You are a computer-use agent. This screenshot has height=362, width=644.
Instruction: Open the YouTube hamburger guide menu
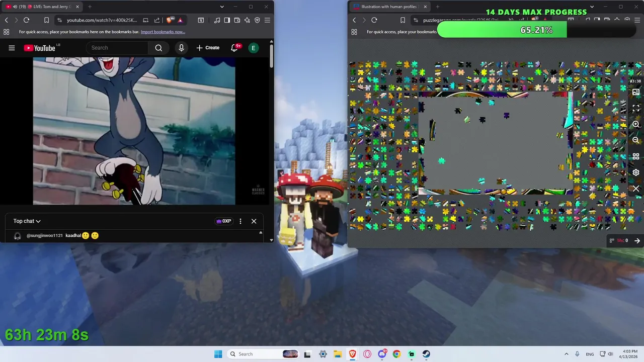[x=12, y=48]
